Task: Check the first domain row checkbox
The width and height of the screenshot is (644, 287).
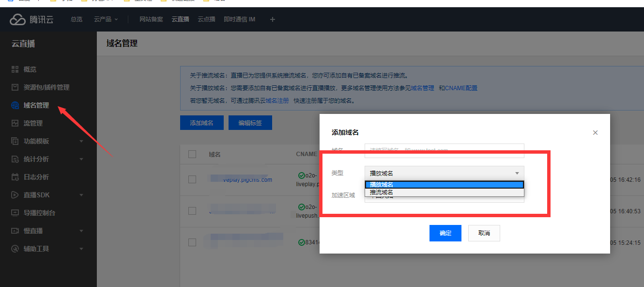Action: [x=192, y=179]
